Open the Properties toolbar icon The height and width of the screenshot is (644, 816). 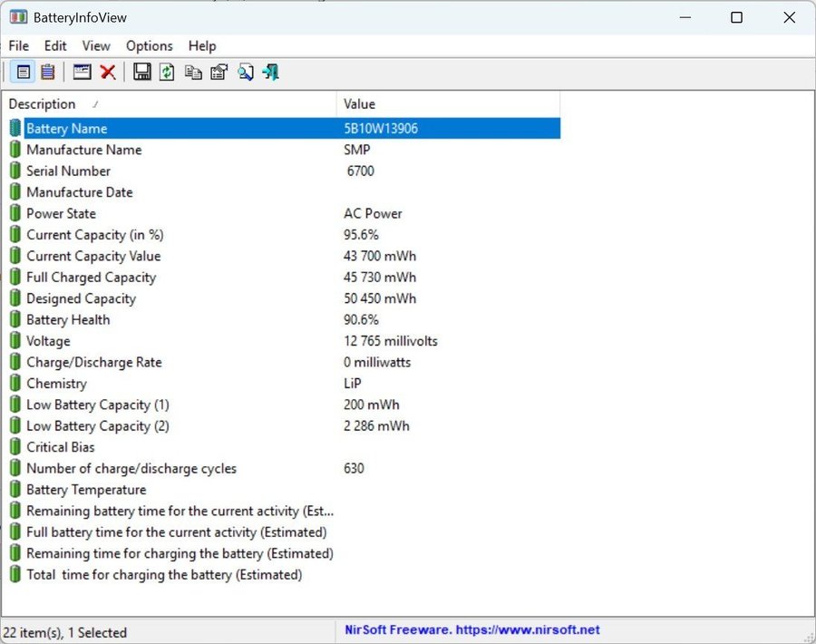pyautogui.click(x=219, y=72)
